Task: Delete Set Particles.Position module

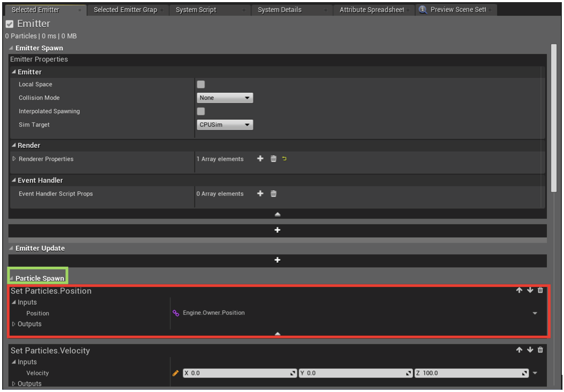Action: [540, 290]
